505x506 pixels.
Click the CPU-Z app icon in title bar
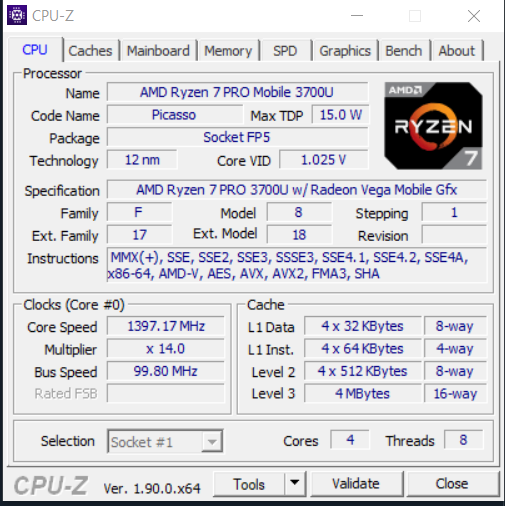click(17, 15)
